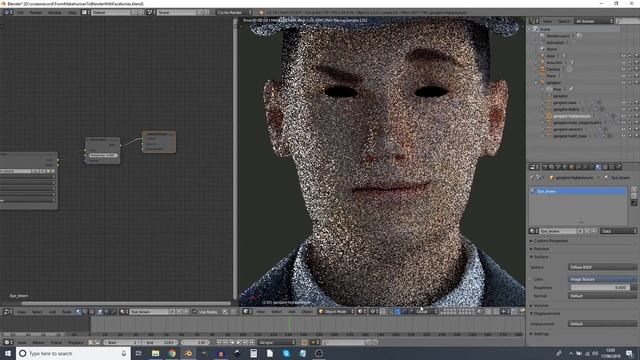
Task: Click the Roughness value slider
Action: 600,287
